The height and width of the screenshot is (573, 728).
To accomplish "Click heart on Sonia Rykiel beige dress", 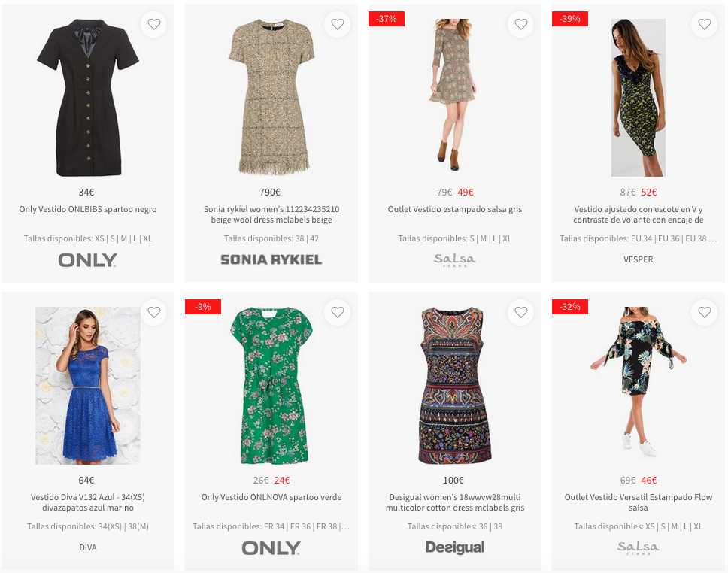I will coord(338,24).
